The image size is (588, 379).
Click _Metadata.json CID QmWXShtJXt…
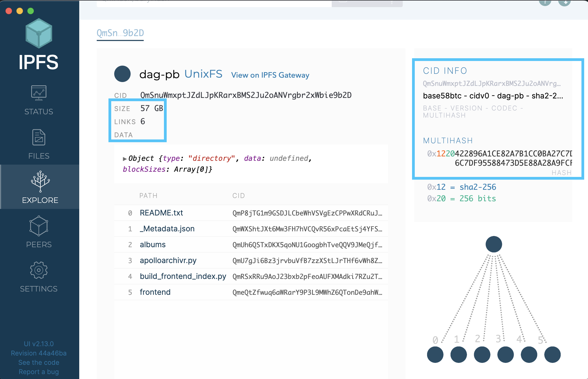(x=307, y=229)
